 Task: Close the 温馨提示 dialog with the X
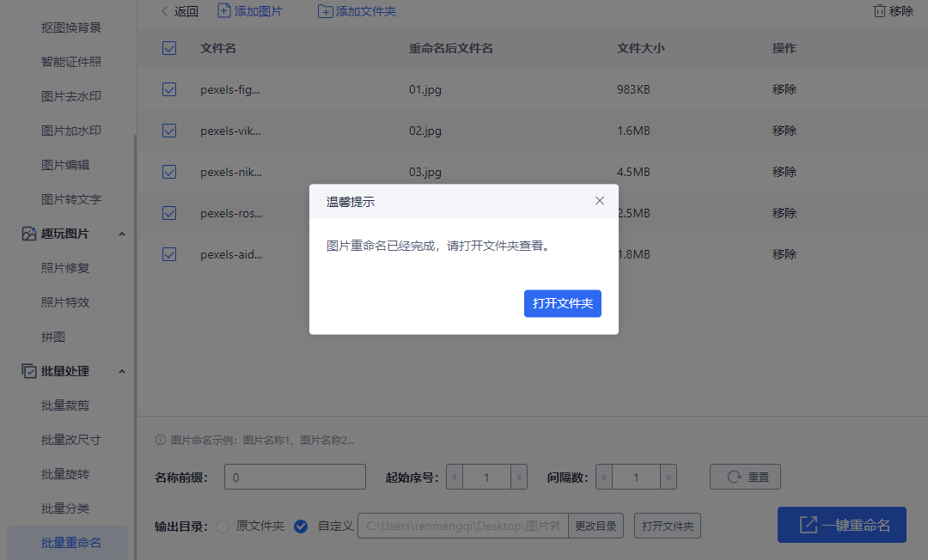click(x=600, y=201)
